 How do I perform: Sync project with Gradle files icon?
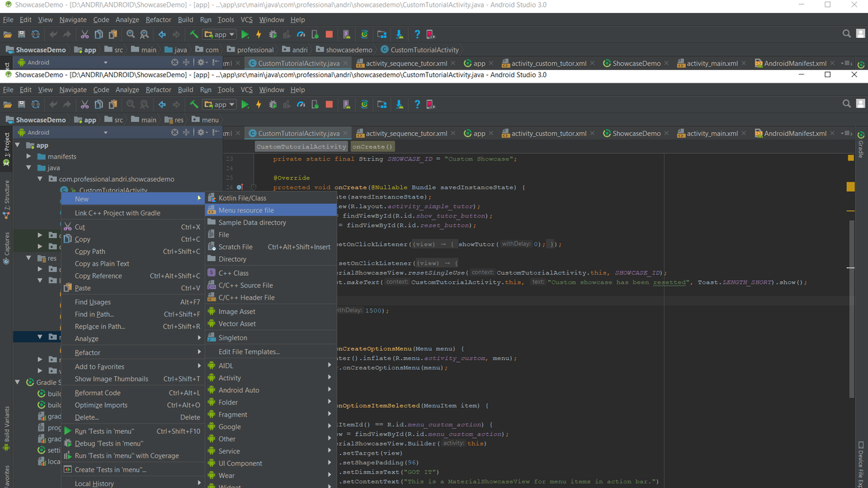364,104
